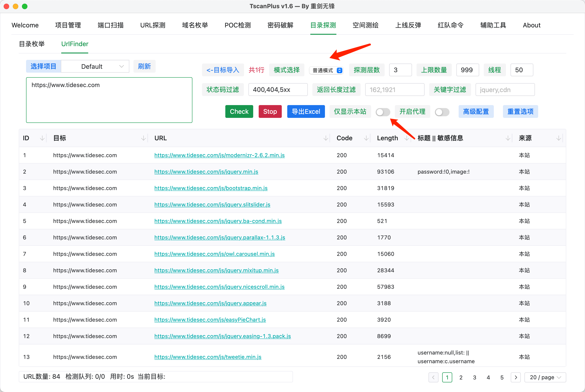Click the 状态码过滤 input field
This screenshot has height=392, width=585.
pos(278,90)
